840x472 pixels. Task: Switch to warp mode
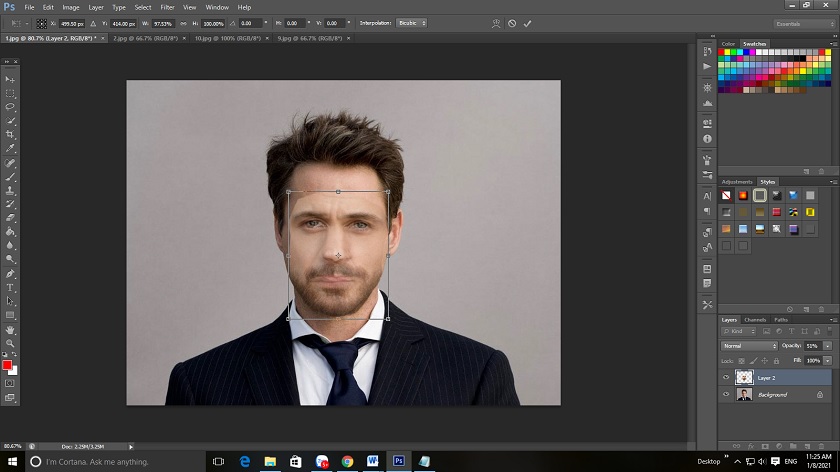pos(496,24)
